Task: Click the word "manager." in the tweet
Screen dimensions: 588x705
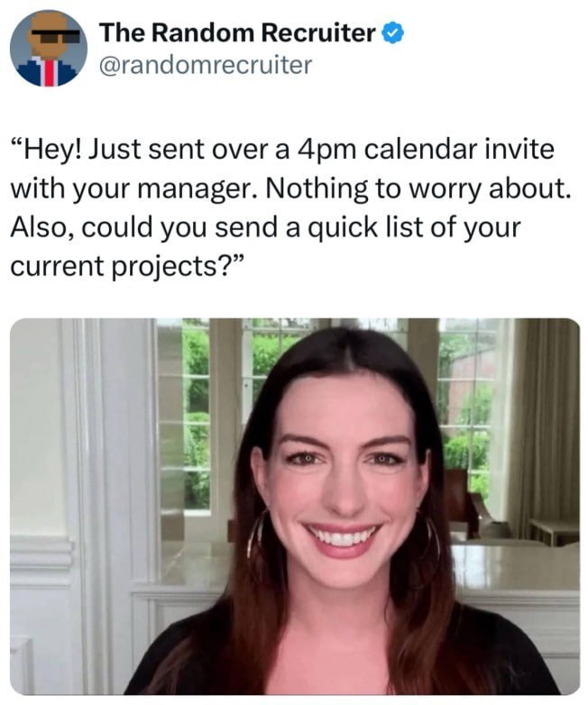Action: point(198,189)
